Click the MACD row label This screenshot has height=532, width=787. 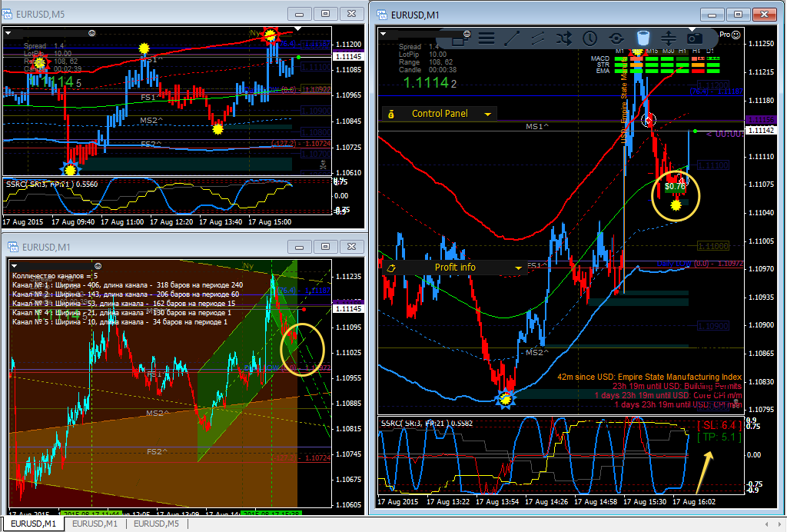pos(599,58)
